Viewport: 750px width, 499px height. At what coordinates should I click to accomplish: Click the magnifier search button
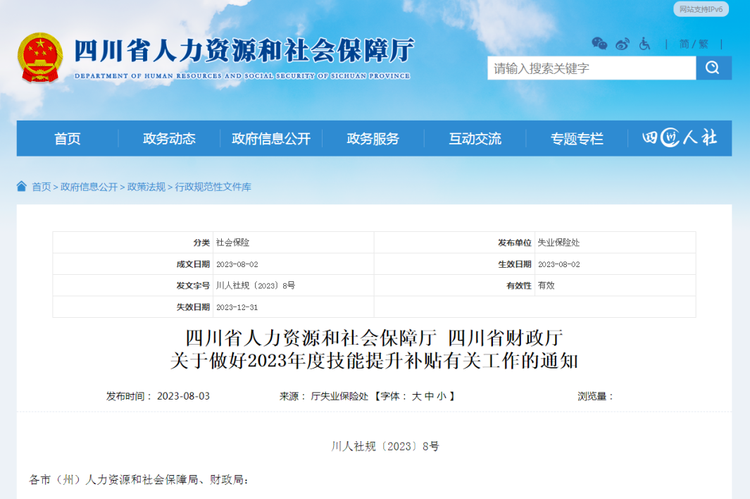(714, 68)
